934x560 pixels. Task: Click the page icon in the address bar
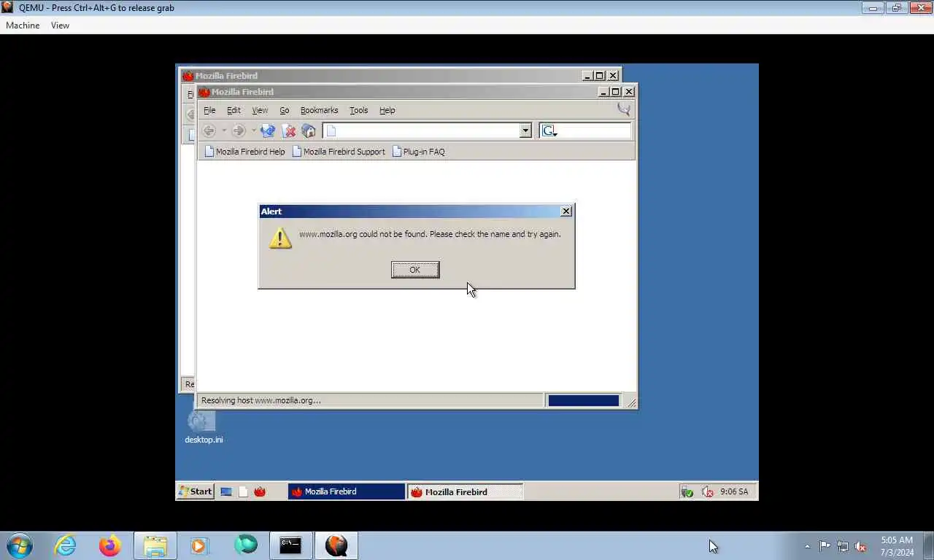(331, 131)
